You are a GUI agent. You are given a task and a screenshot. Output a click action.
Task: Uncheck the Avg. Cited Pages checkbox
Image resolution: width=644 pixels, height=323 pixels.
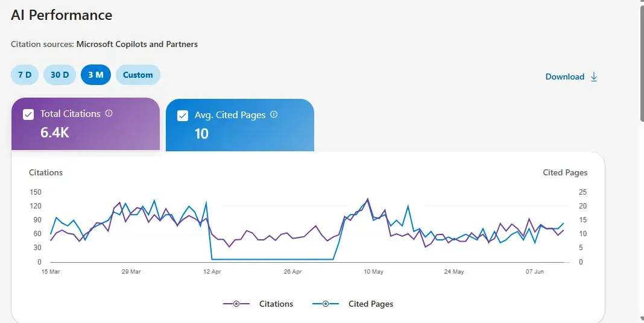pyautogui.click(x=183, y=116)
